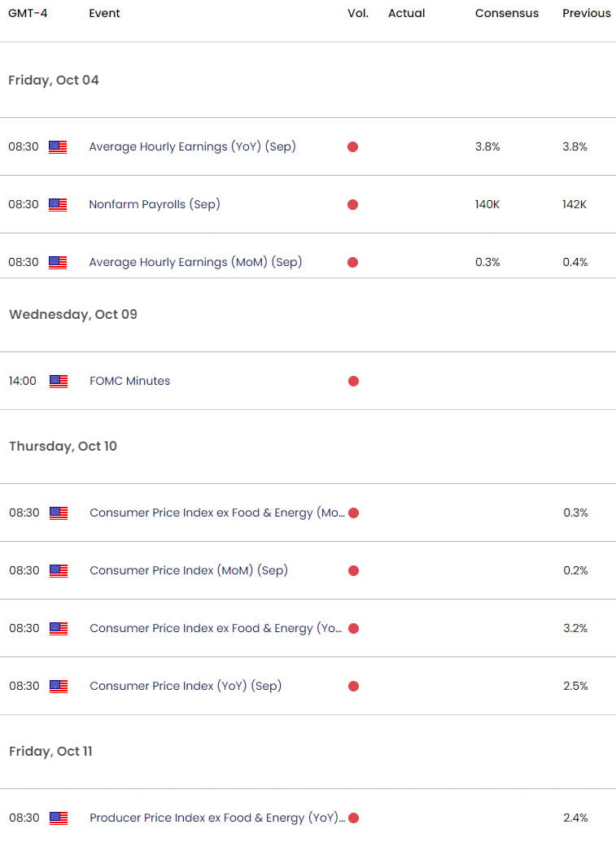Viewport: 616px width, 842px height.
Task: Click the US flag beside Nonfarm Payrolls
Action: click(58, 205)
